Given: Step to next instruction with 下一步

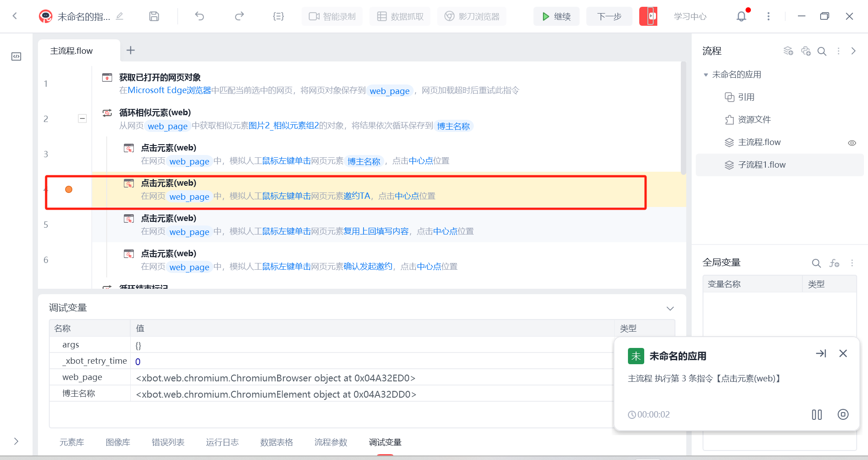Looking at the screenshot, I should click(x=609, y=16).
